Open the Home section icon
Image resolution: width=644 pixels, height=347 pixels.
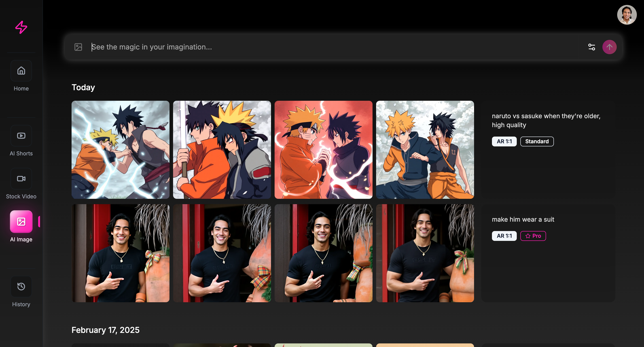point(21,71)
